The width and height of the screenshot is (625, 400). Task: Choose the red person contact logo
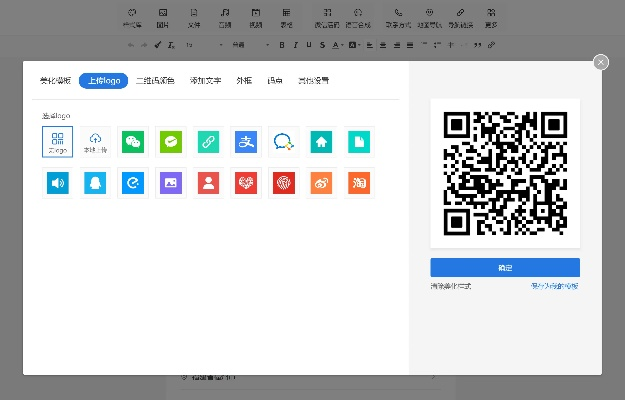click(208, 183)
